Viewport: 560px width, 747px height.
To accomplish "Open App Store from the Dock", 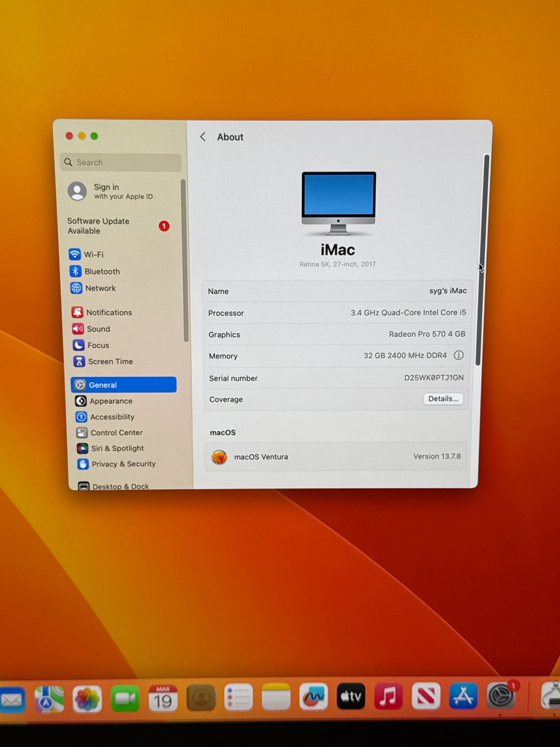I will tap(463, 696).
